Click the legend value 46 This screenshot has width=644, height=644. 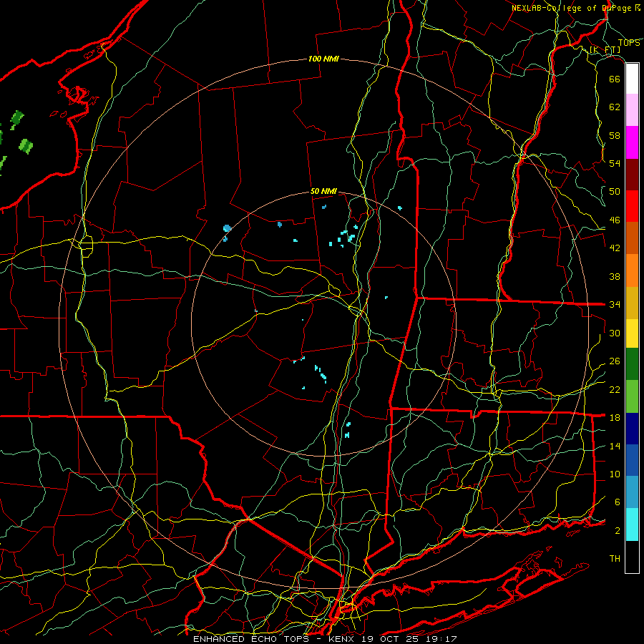(x=615, y=220)
